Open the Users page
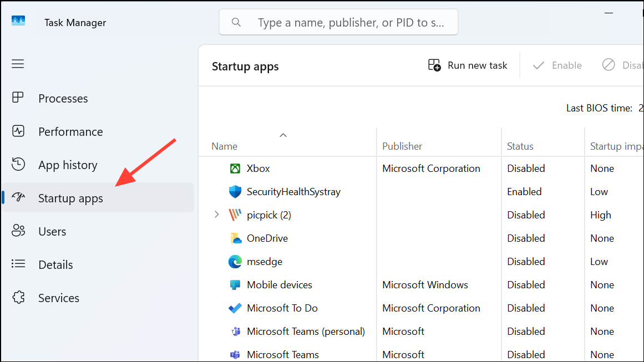The width and height of the screenshot is (644, 362). coord(98,231)
